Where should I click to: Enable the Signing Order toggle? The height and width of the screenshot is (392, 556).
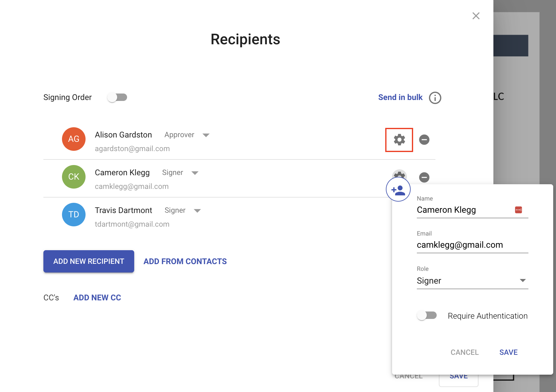click(x=117, y=98)
